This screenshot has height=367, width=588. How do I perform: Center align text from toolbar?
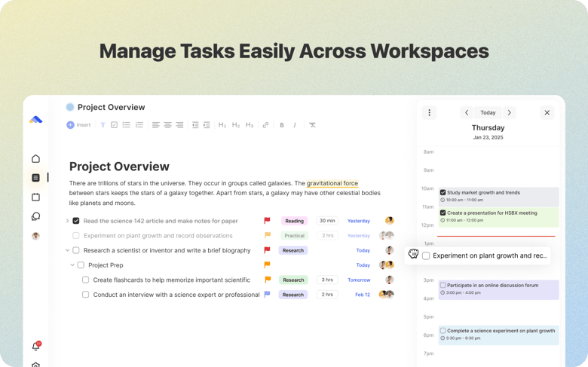(167, 125)
